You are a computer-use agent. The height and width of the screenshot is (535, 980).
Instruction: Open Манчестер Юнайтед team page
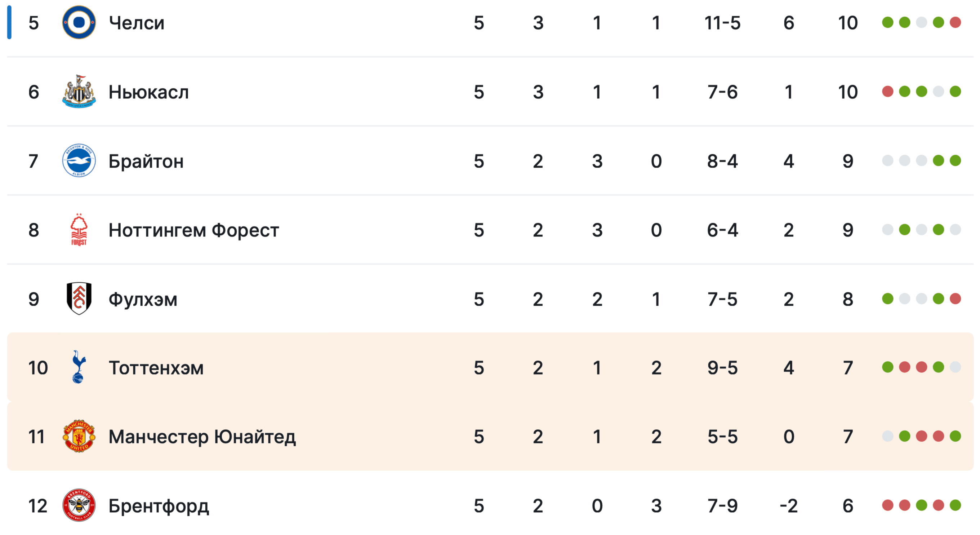pos(202,437)
